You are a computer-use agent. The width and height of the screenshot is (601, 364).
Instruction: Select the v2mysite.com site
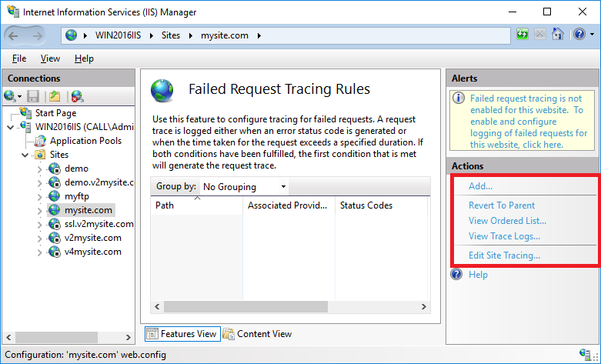[x=93, y=238]
